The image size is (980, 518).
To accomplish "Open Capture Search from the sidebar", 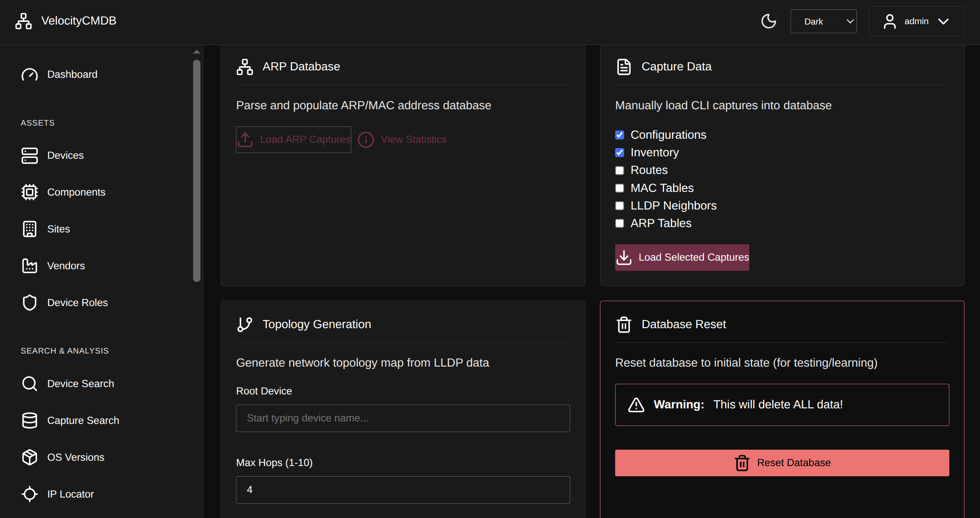I will 83,421.
